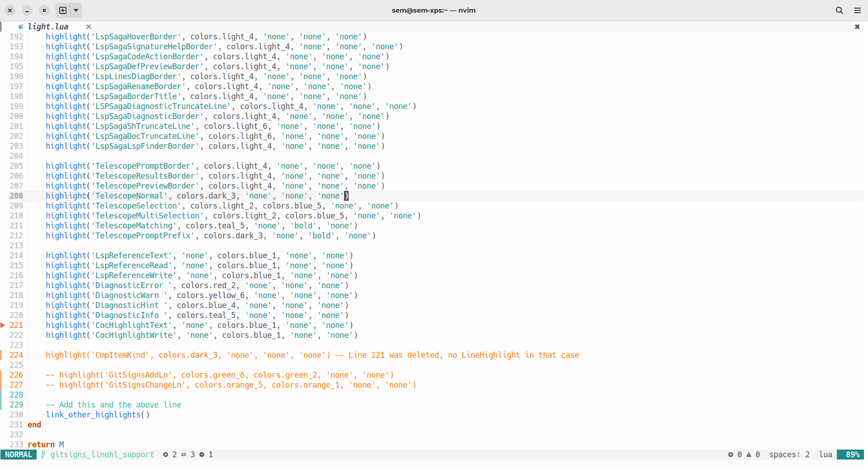Viewport: 868px width, 474px height.
Task: Click the window title 'sem@sem-xps:~ — nvim'
Action: click(434, 10)
